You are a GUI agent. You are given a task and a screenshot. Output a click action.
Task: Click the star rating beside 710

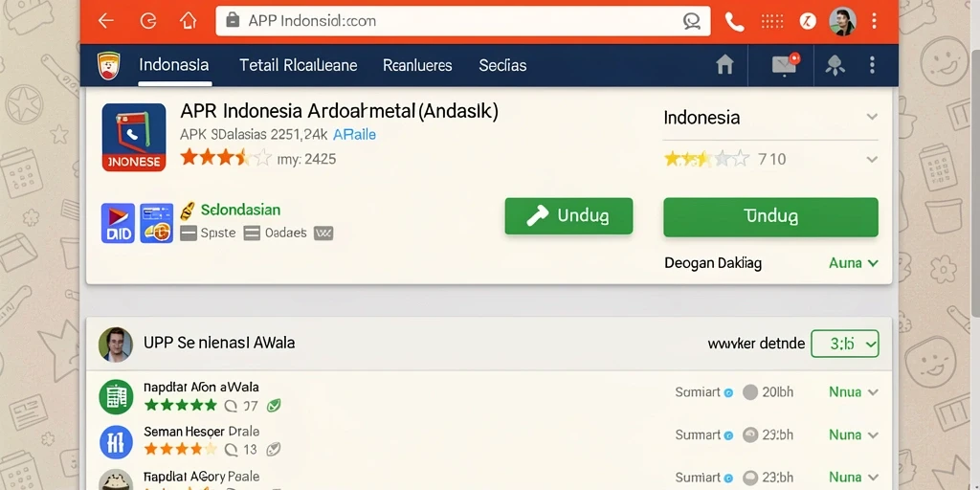(706, 159)
